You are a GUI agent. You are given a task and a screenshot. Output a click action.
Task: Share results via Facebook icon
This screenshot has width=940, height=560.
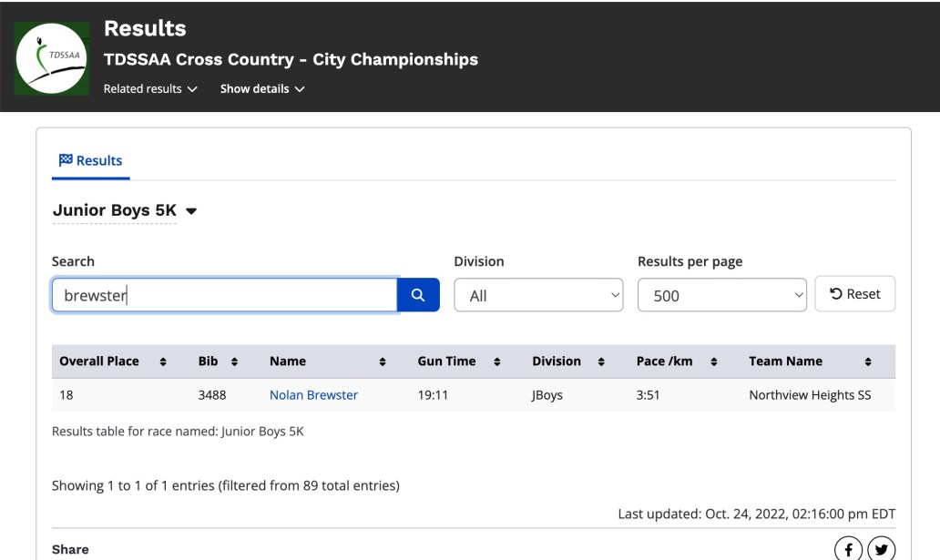(848, 549)
